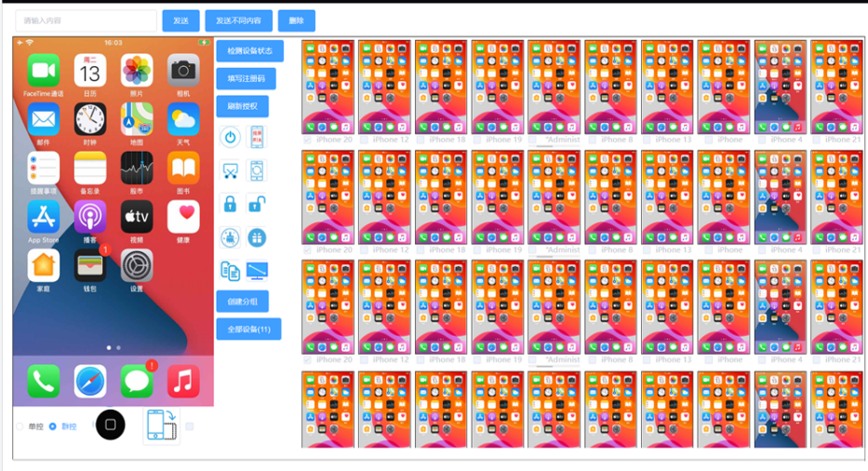The image size is (868, 471).
Task: Toggle the unlabeled checkbox beside rotate icon
Action: [x=189, y=426]
